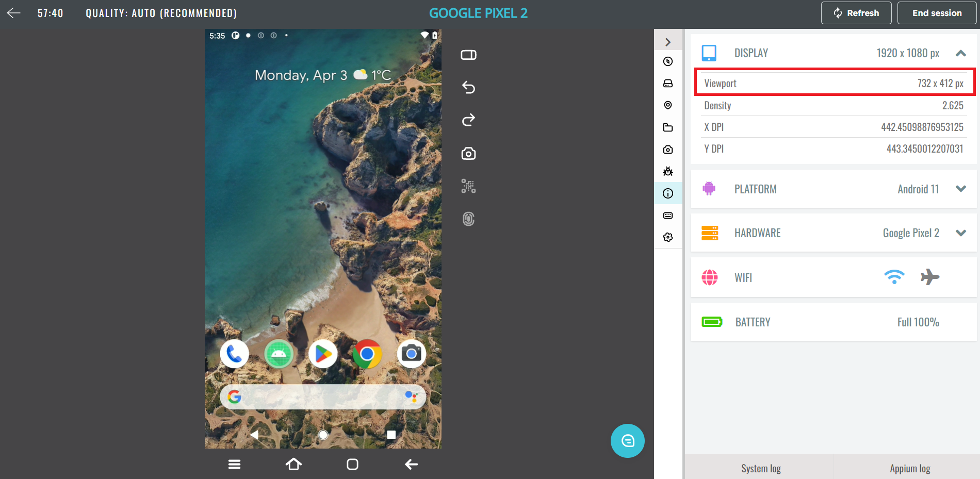This screenshot has width=980, height=479.
Task: Open the files folder sidebar icon
Action: (668, 127)
